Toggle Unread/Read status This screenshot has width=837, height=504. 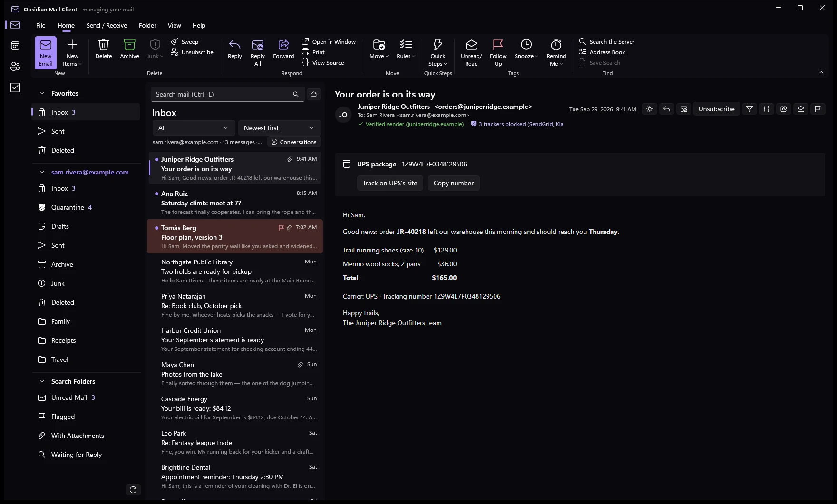pyautogui.click(x=471, y=52)
